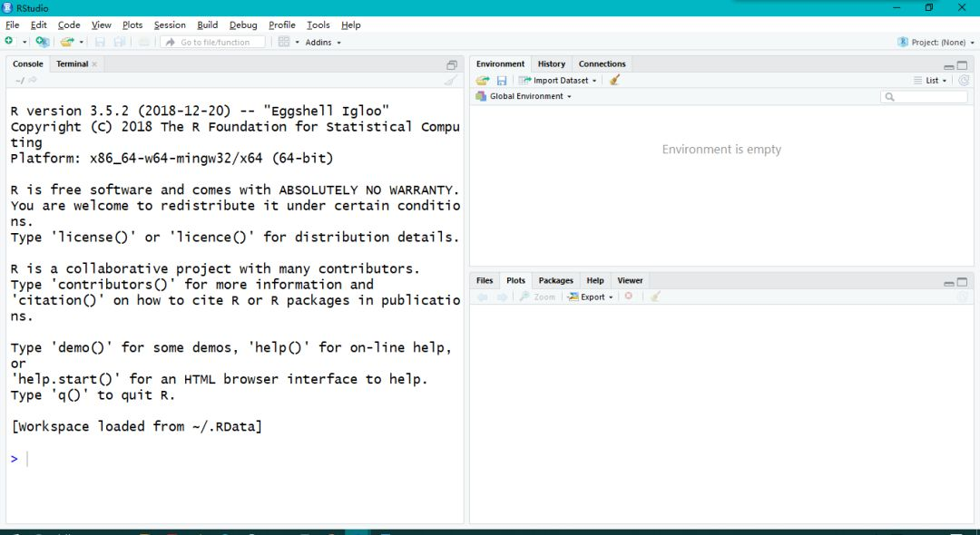
Task: Select the Environment tab
Action: tap(500, 63)
